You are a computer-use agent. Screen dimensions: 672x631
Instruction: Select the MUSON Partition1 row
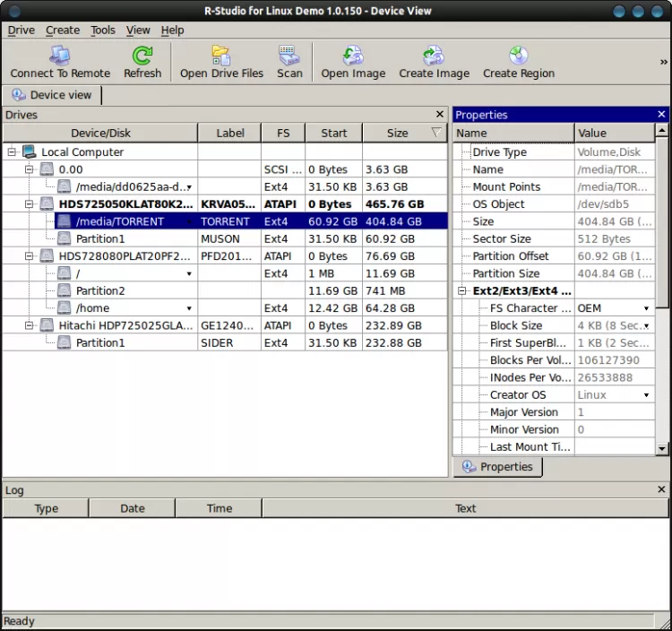(100, 239)
